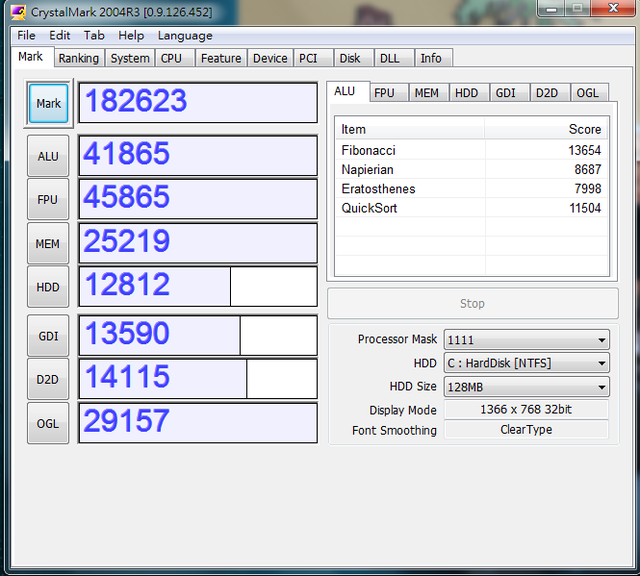This screenshot has height=576, width=640.
Task: Click the Display Mode value field
Action: click(x=526, y=409)
